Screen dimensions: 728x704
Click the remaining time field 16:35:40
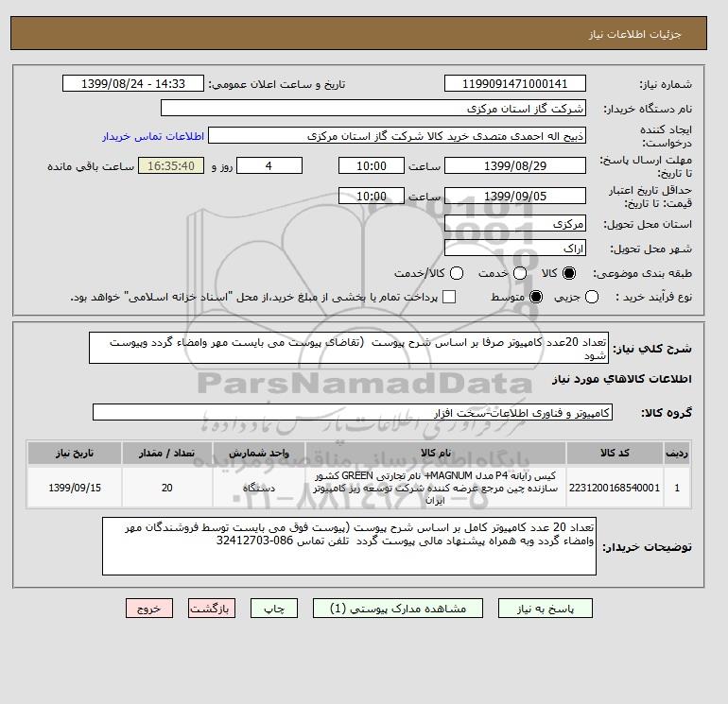coord(171,165)
